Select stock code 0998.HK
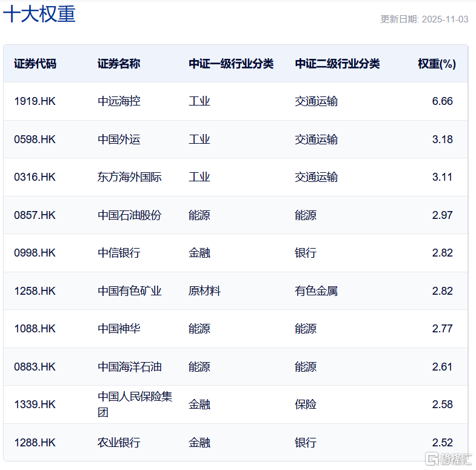This screenshot has width=476, height=470. pyautogui.click(x=35, y=253)
